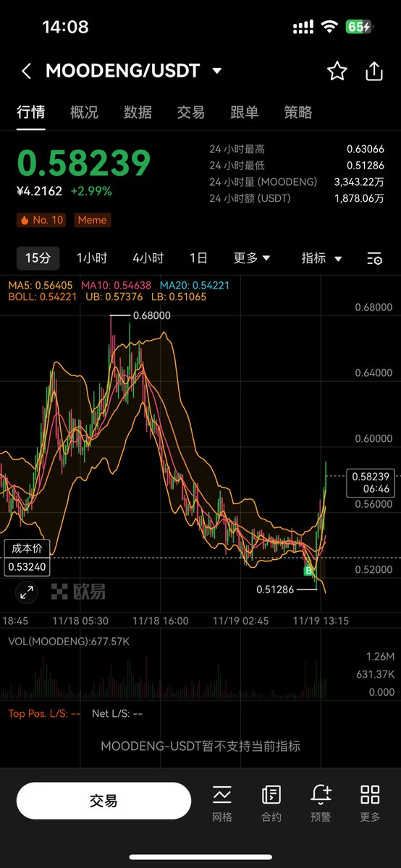
Task: Tap the 1.26M volume axis label
Action: [380, 657]
